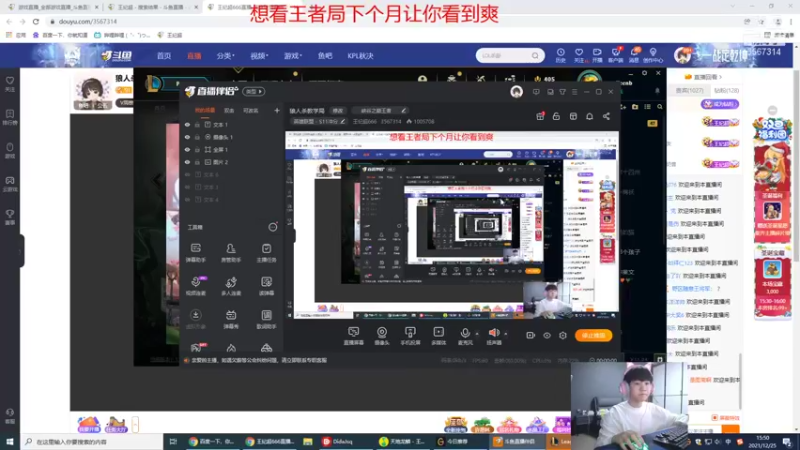The height and width of the screenshot is (450, 800).
Task: Toggle preview eye icon in bottom bar
Action: (x=547, y=335)
